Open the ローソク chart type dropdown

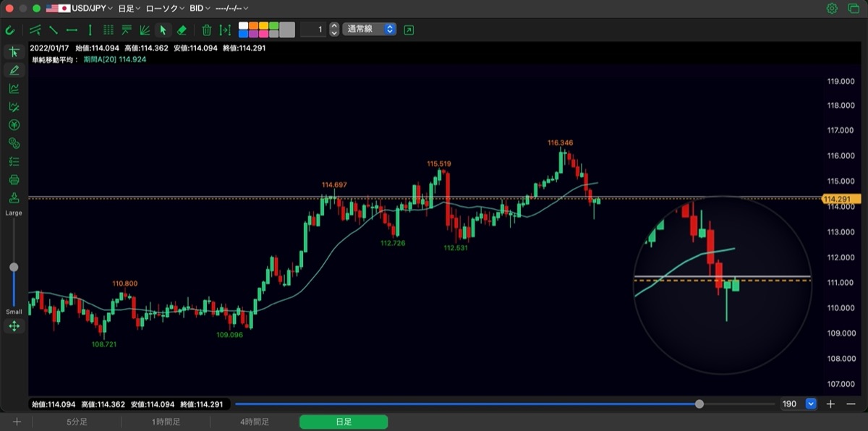pyautogui.click(x=165, y=9)
